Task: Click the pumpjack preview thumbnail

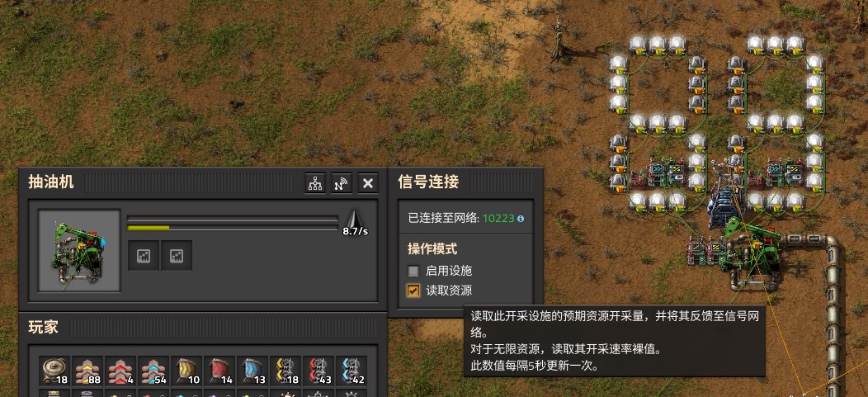Action: pyautogui.click(x=79, y=250)
